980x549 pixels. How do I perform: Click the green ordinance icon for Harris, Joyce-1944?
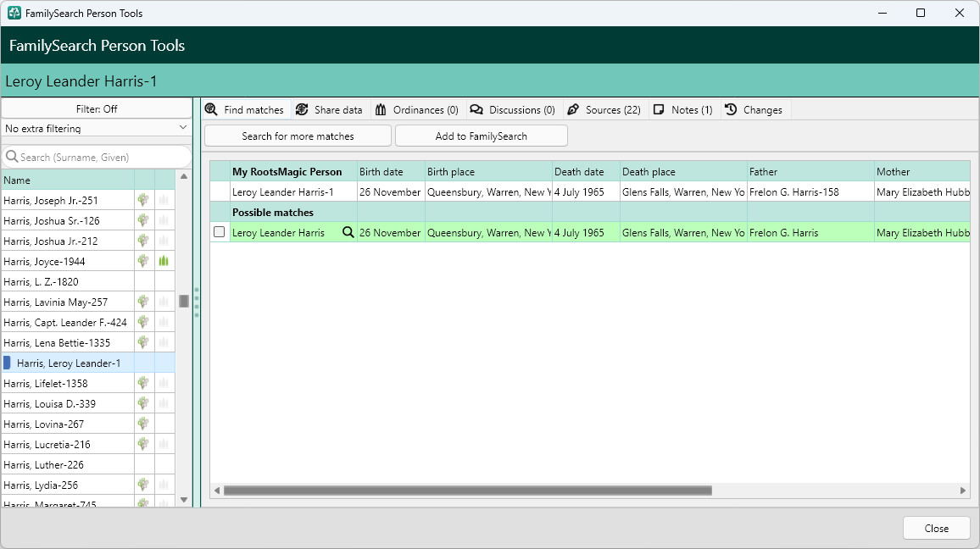pos(164,261)
